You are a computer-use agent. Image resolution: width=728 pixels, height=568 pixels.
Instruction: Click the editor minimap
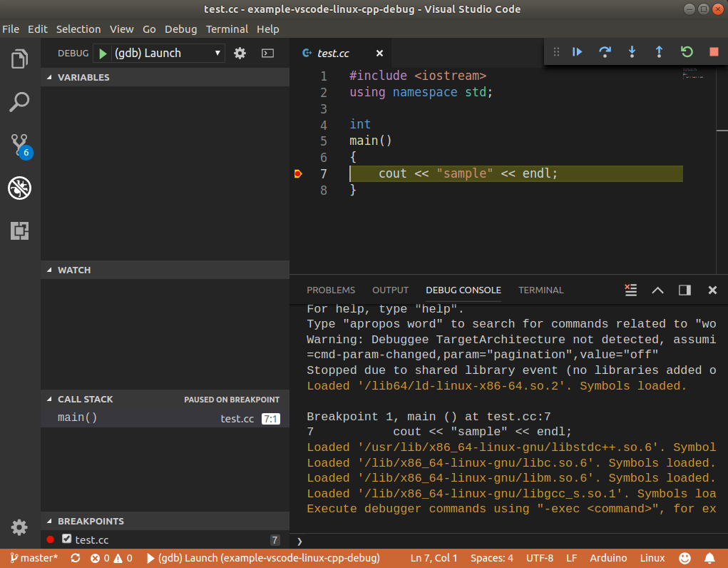[694, 74]
